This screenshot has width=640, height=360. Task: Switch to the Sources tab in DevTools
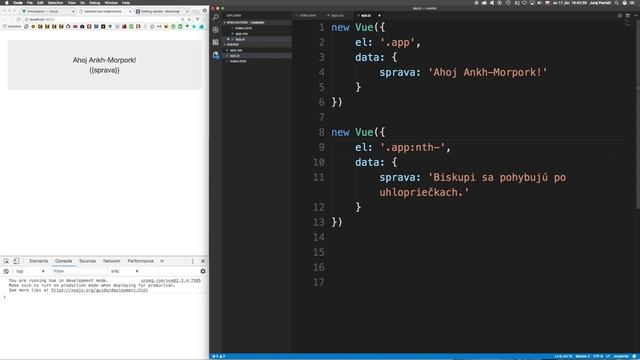click(87, 261)
